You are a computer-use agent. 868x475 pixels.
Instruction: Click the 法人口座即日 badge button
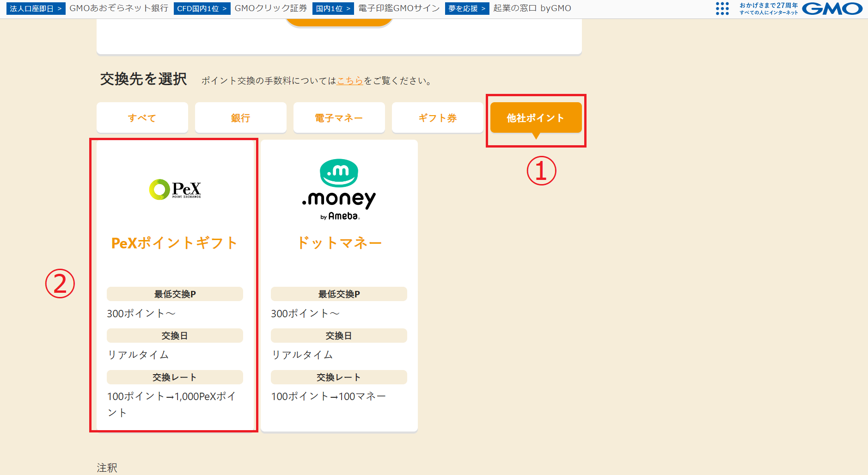[x=36, y=8]
